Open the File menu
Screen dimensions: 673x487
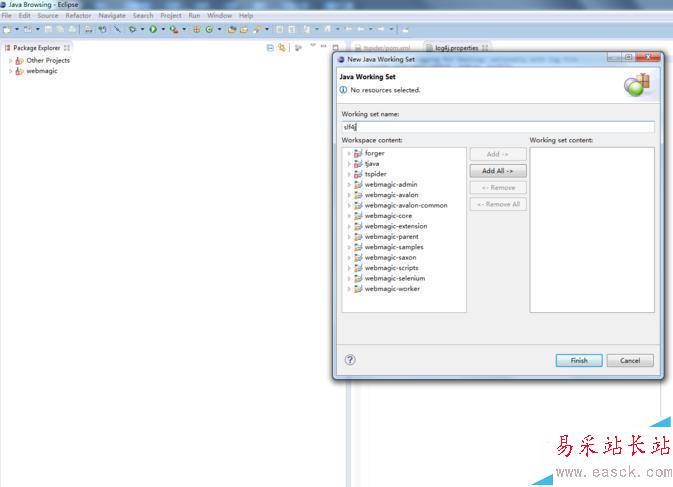click(6, 15)
